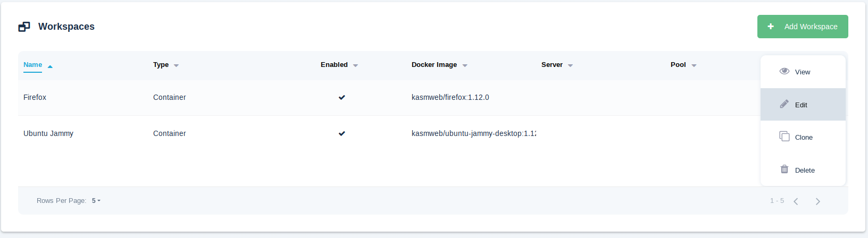Click the plus icon on Add Workspace

coord(771,27)
